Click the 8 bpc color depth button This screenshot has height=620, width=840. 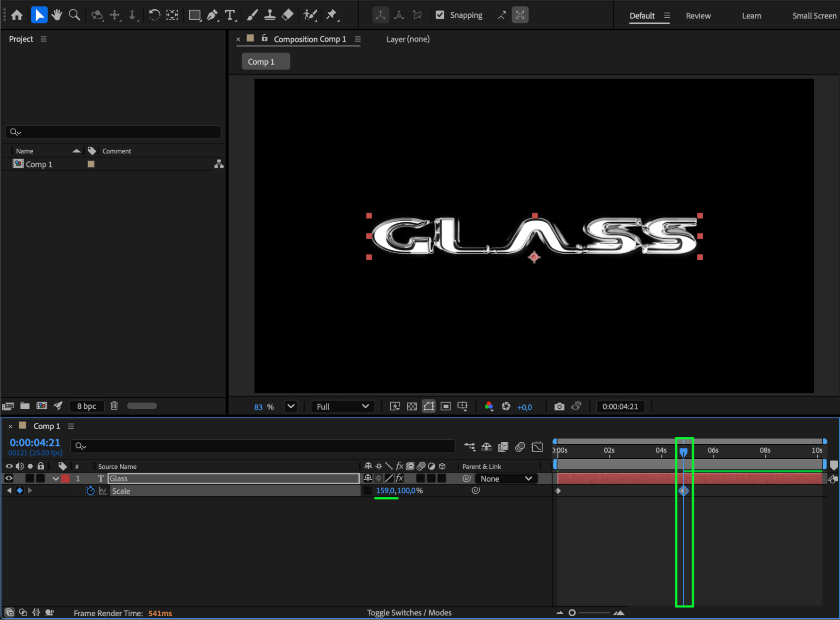[x=87, y=406]
